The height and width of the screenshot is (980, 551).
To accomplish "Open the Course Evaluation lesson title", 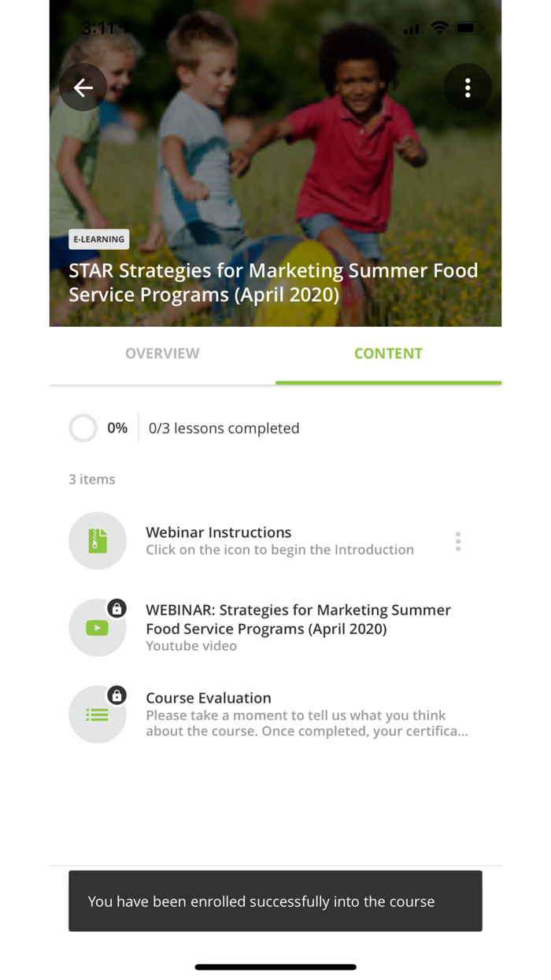I will coord(209,698).
